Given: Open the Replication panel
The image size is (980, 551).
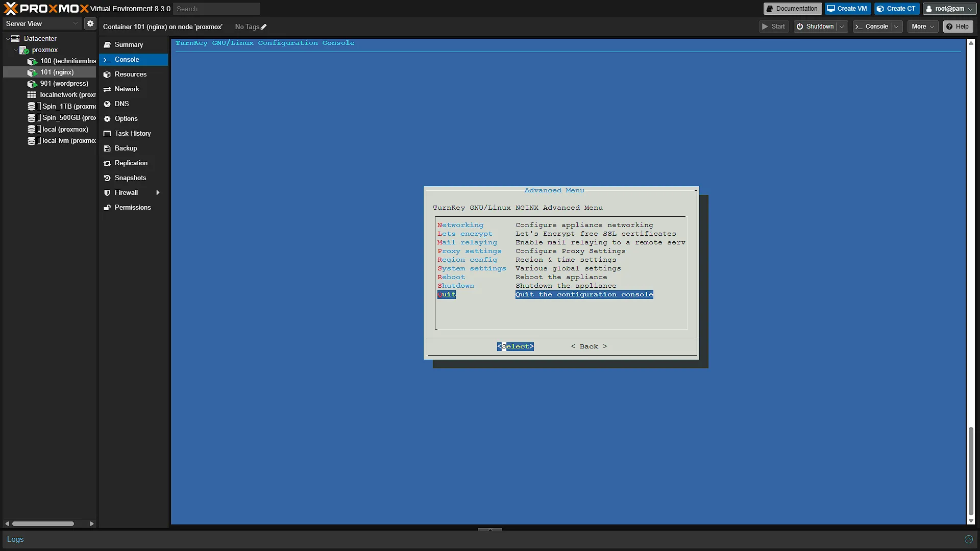Looking at the screenshot, I should point(133,163).
